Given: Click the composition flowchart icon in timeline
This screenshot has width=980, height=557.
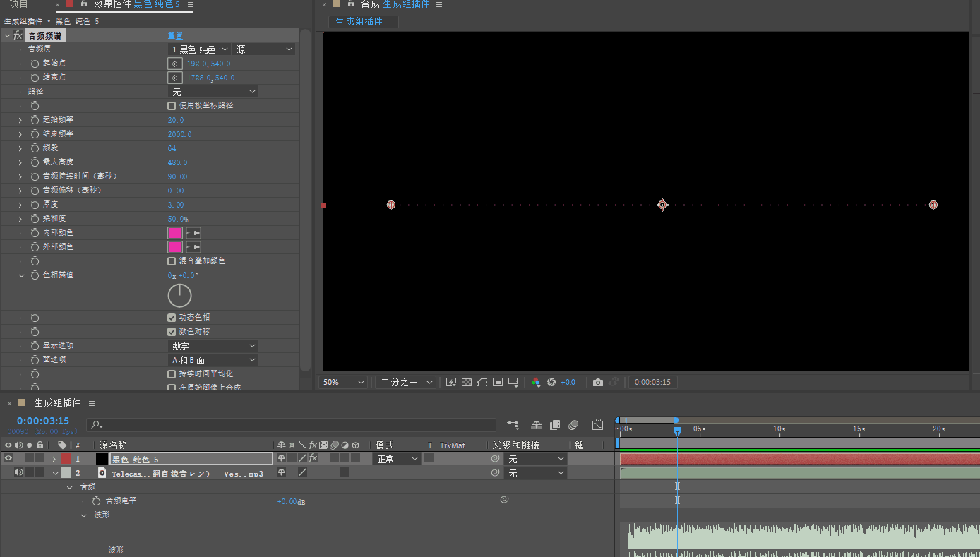Looking at the screenshot, I should coord(513,425).
